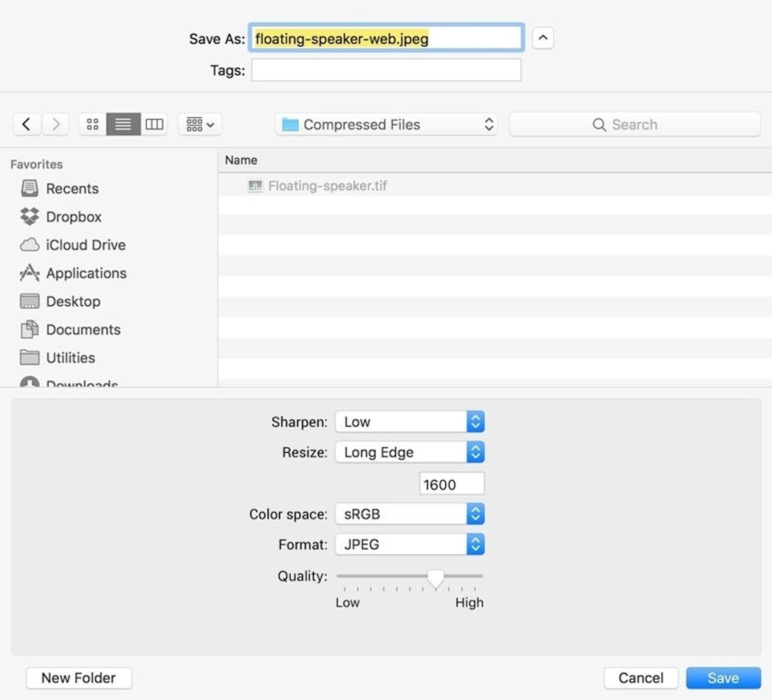772x700 pixels.
Task: Select the Floating-speaker.tif file entry
Action: pos(327,186)
